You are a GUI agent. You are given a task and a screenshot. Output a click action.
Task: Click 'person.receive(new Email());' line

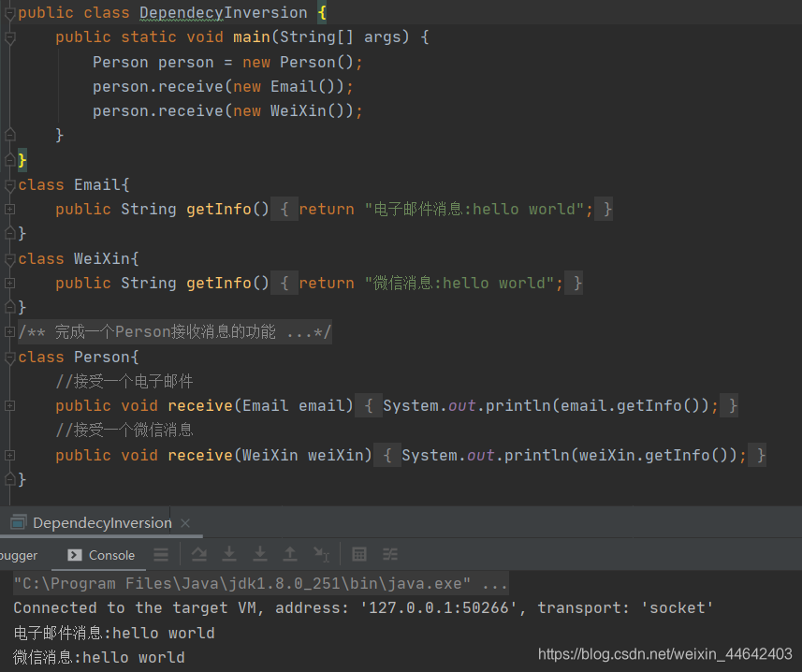tap(223, 86)
